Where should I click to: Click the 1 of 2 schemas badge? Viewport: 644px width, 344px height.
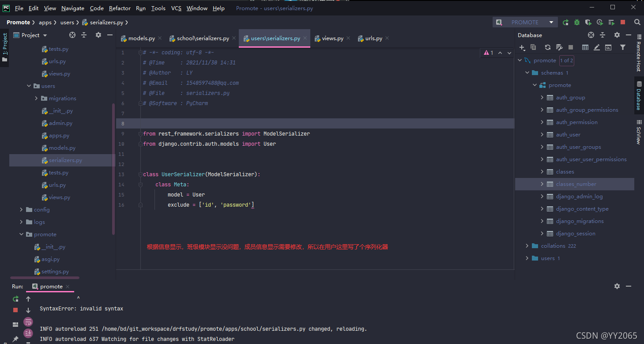coord(566,60)
